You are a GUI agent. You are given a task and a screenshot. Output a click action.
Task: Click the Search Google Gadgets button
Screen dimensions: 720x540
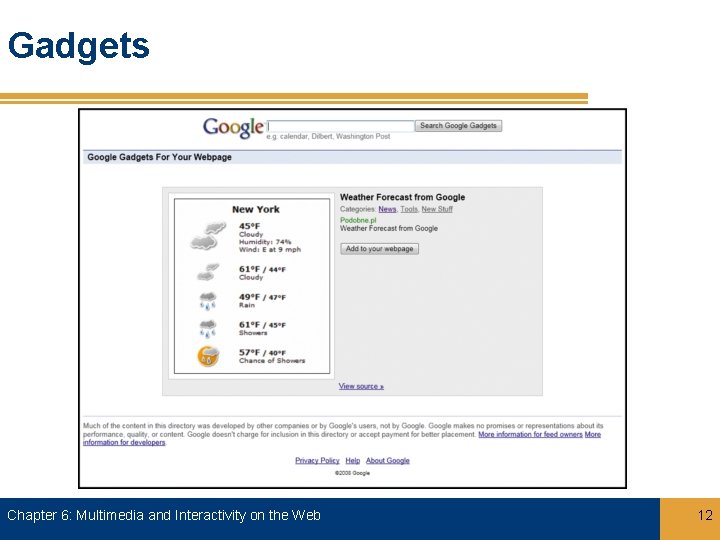(458, 126)
